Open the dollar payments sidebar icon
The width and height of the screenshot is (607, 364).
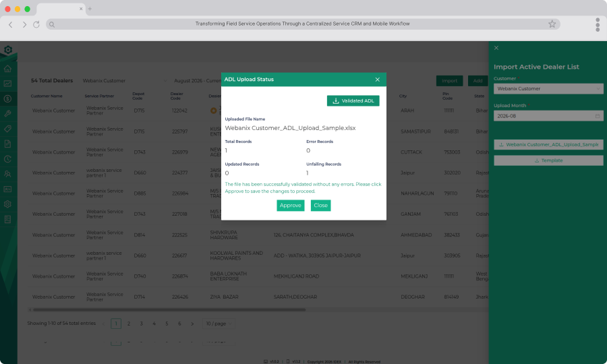coord(7,98)
